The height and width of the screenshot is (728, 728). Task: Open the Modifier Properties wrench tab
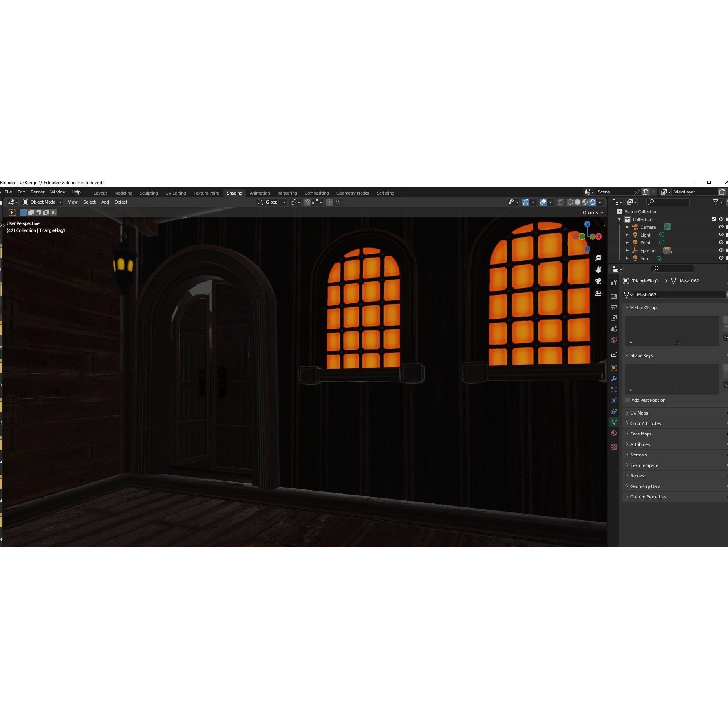pos(614,379)
